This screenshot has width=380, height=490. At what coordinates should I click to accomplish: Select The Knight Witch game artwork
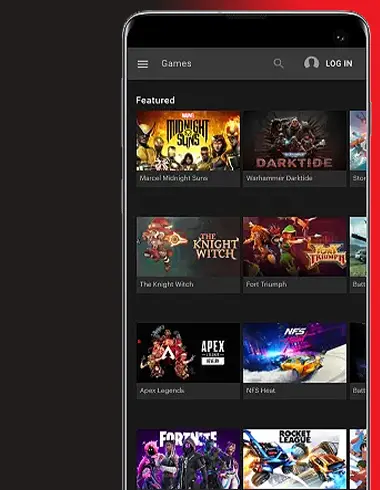[188, 247]
